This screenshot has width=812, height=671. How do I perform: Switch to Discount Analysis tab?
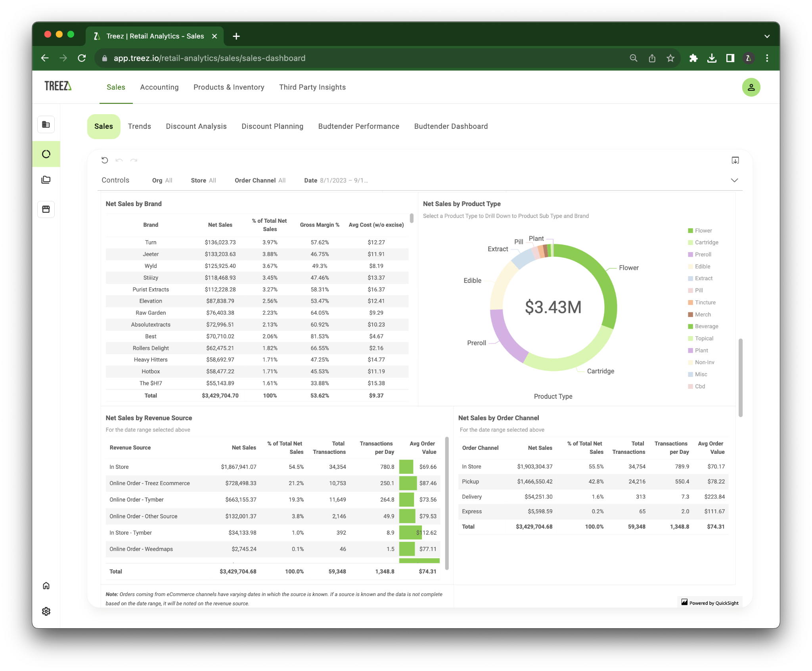[196, 126]
